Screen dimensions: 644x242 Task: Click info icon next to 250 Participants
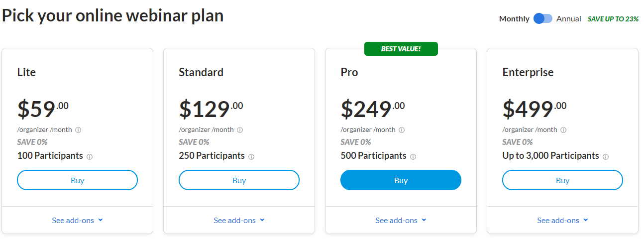click(x=251, y=156)
